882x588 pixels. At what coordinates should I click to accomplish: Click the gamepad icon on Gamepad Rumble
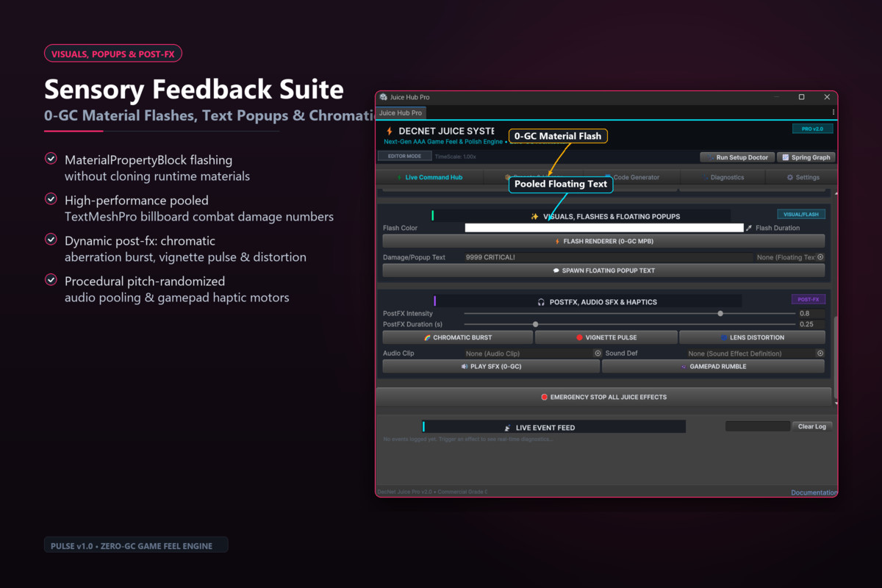pyautogui.click(x=684, y=366)
